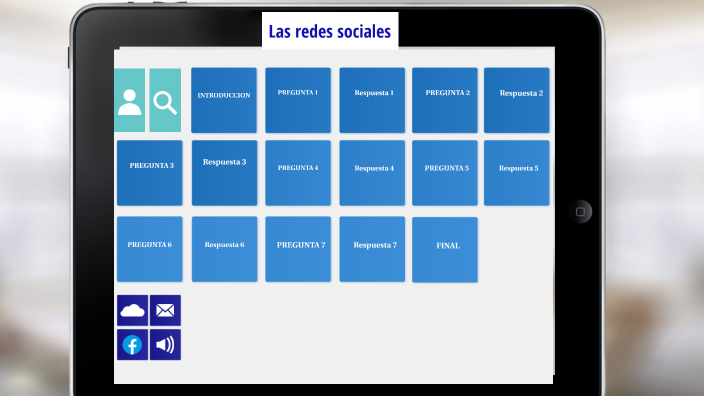The image size is (704, 396).
Task: Select the Respuesta 3 tile
Action: click(x=224, y=173)
